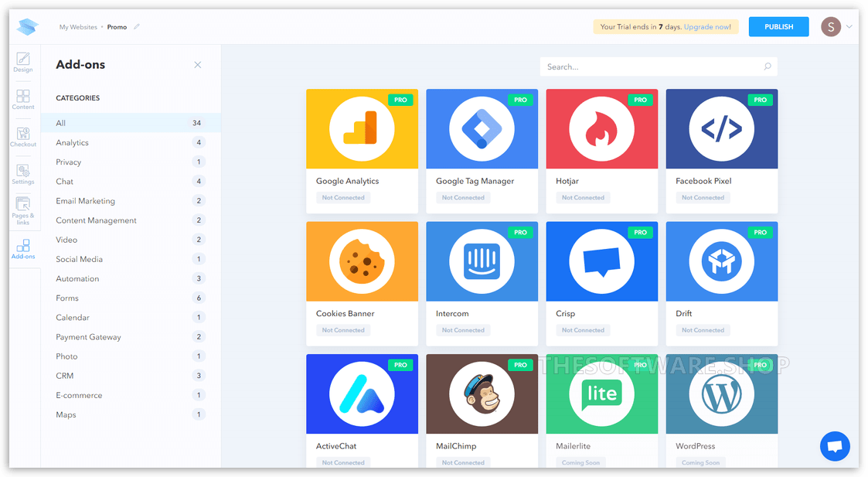Viewport: 868px width, 477px height.
Task: Open Pages & links in sidebar
Action: pyautogui.click(x=23, y=211)
